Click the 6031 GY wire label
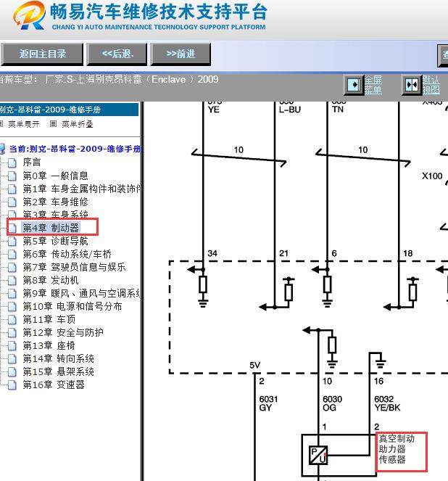Viewport: 448px width, 481px height. [268, 403]
